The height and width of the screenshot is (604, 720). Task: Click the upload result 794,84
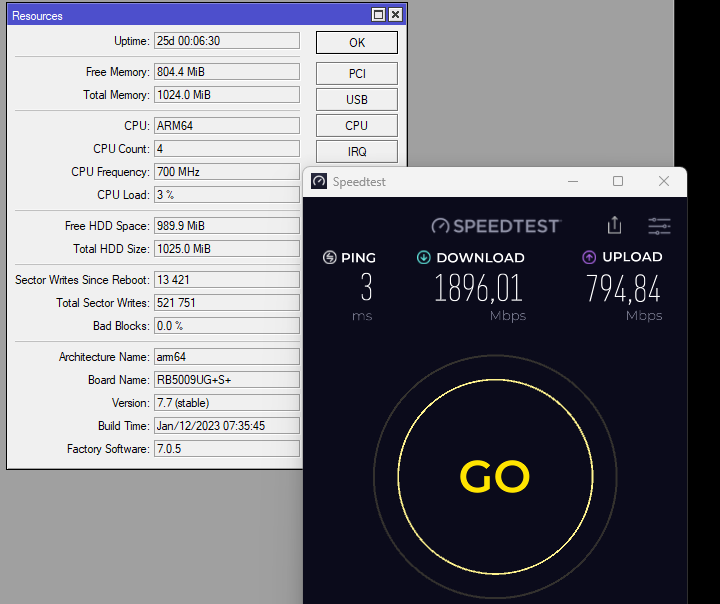(623, 288)
